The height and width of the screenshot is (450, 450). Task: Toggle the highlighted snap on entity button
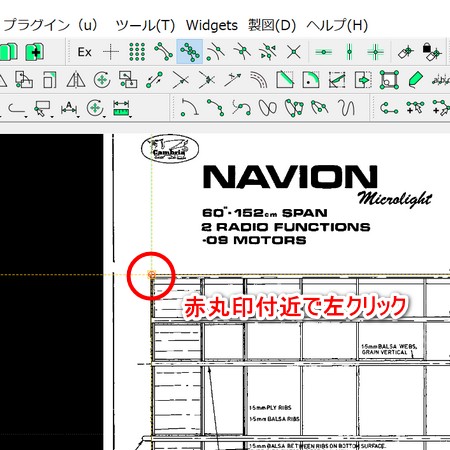point(189,52)
